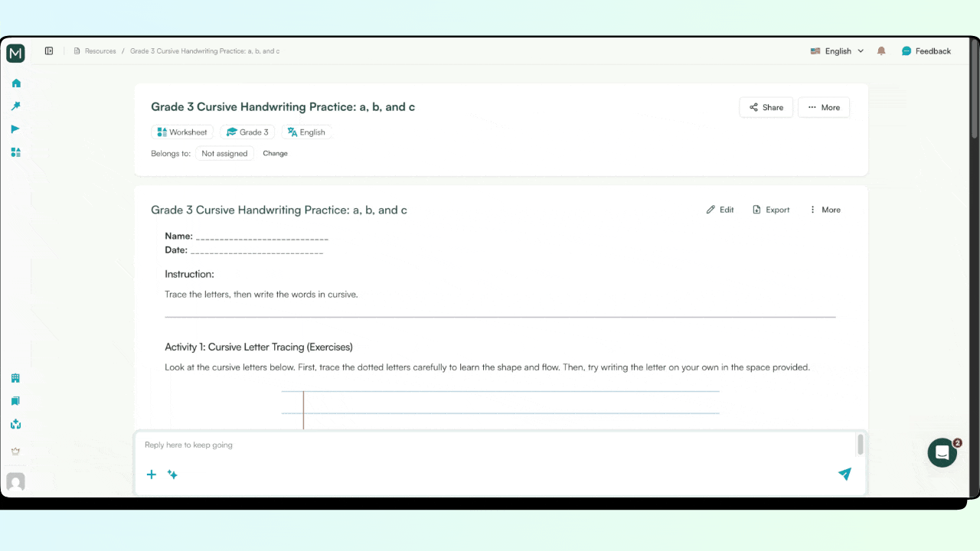The width and height of the screenshot is (980, 551).
Task: Click the 'Trace the letters' instruction text
Action: click(x=261, y=294)
